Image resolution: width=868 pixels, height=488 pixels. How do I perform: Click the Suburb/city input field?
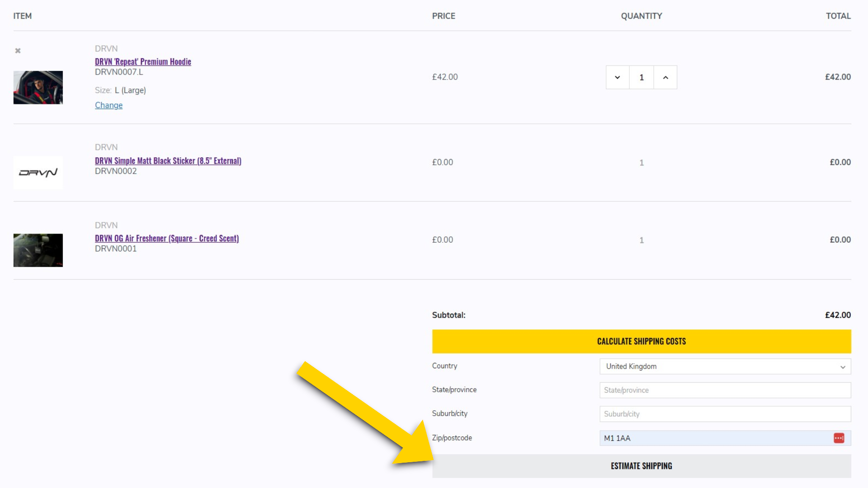(725, 414)
